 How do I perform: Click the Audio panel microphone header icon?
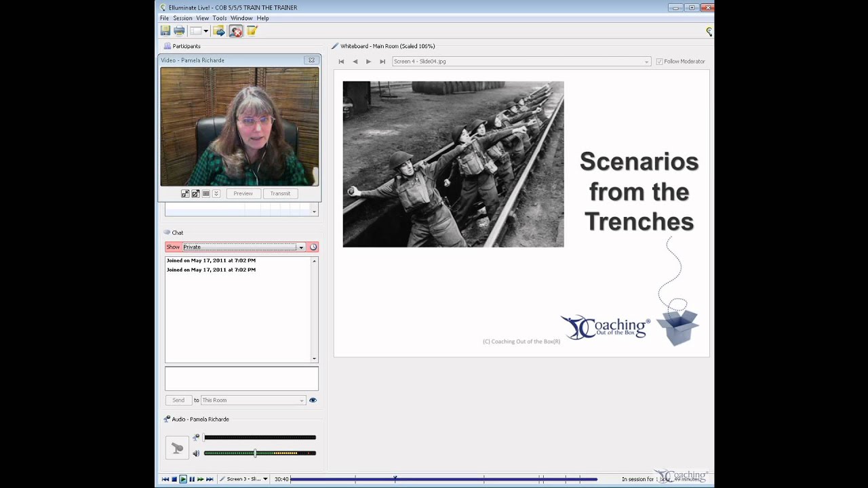[167, 420]
